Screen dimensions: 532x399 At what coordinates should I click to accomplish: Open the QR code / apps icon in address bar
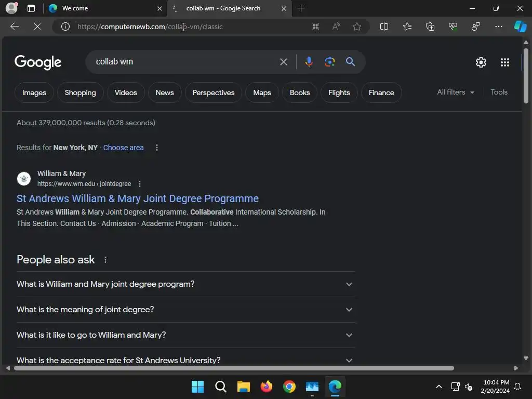coord(315,26)
